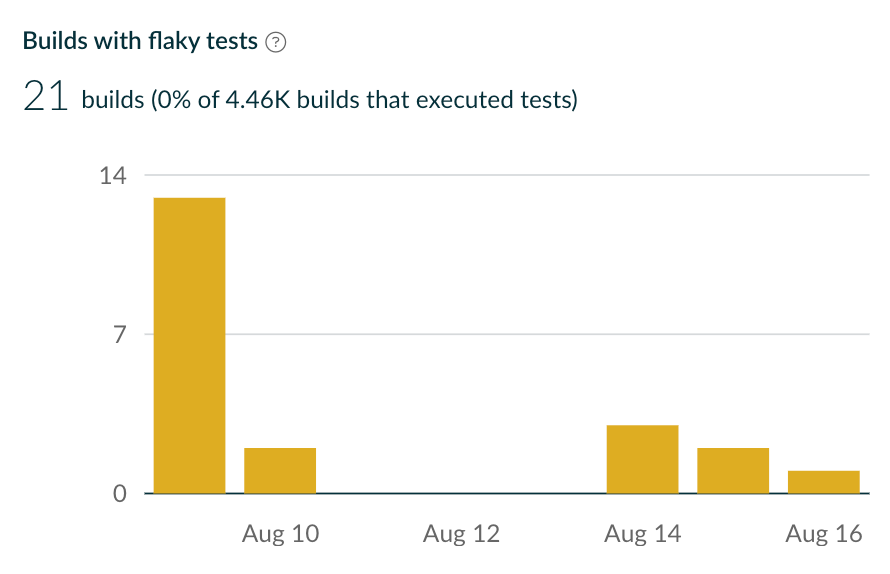
Task: Click the "14" y-axis label
Action: 112,175
